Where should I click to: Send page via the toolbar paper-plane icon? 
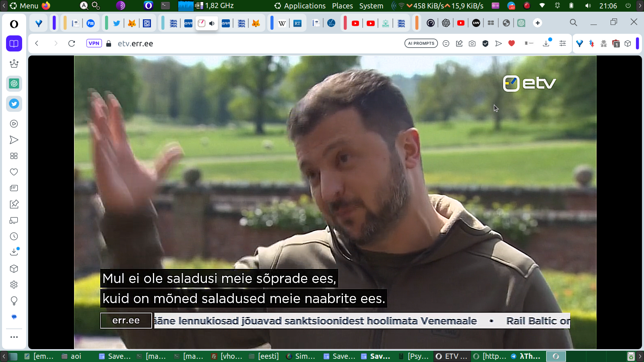pos(499,43)
